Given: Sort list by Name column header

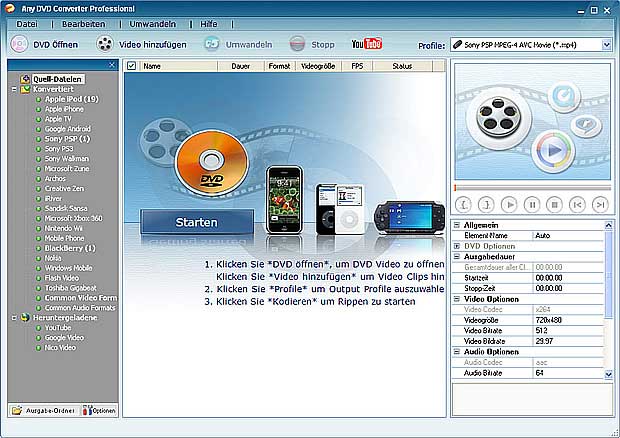Looking at the screenshot, I should pos(178,66).
